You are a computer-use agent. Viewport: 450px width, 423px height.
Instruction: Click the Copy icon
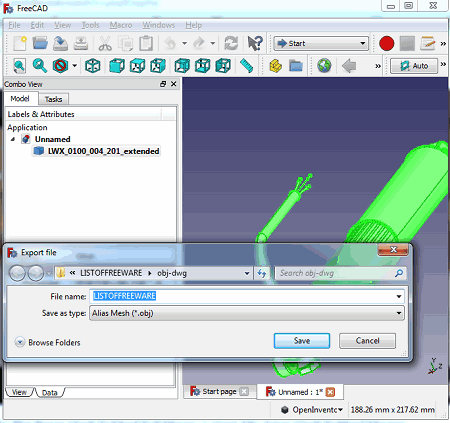click(126, 44)
